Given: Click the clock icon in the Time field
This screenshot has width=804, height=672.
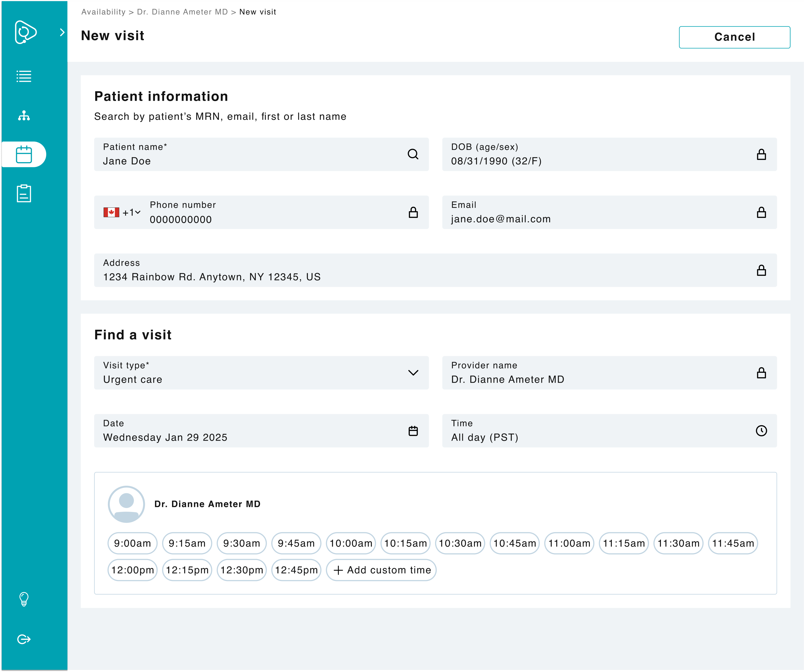Looking at the screenshot, I should [x=761, y=431].
